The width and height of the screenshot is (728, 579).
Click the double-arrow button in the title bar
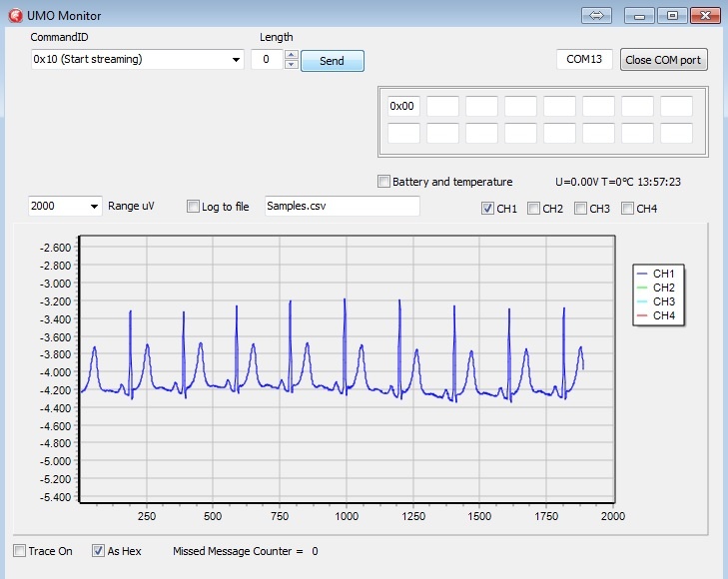[x=596, y=16]
